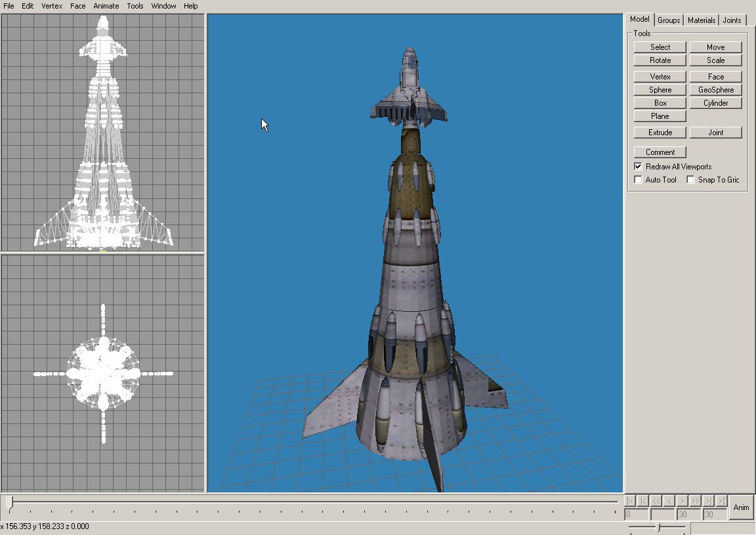Toggle animation mode with Anim button
756x535 pixels.
[x=741, y=507]
